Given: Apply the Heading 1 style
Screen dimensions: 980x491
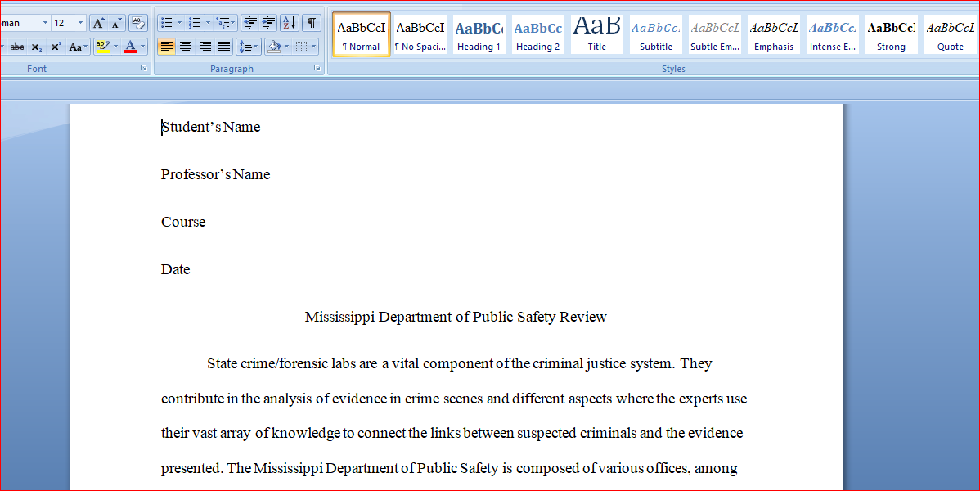Looking at the screenshot, I should [479, 35].
